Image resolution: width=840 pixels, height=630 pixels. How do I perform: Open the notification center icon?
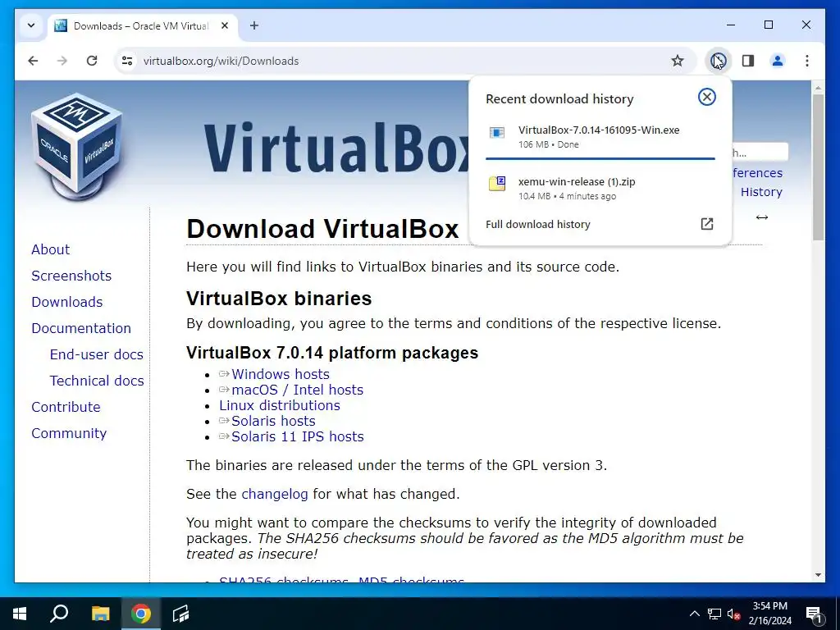(814, 614)
